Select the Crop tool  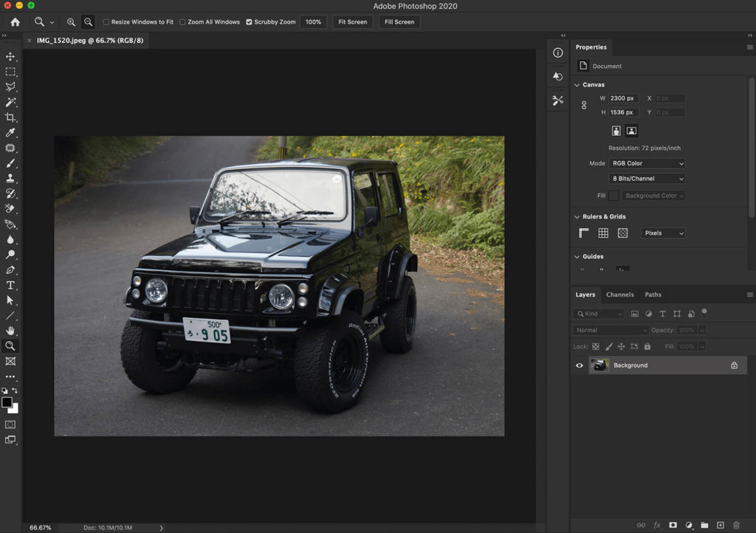pos(10,117)
